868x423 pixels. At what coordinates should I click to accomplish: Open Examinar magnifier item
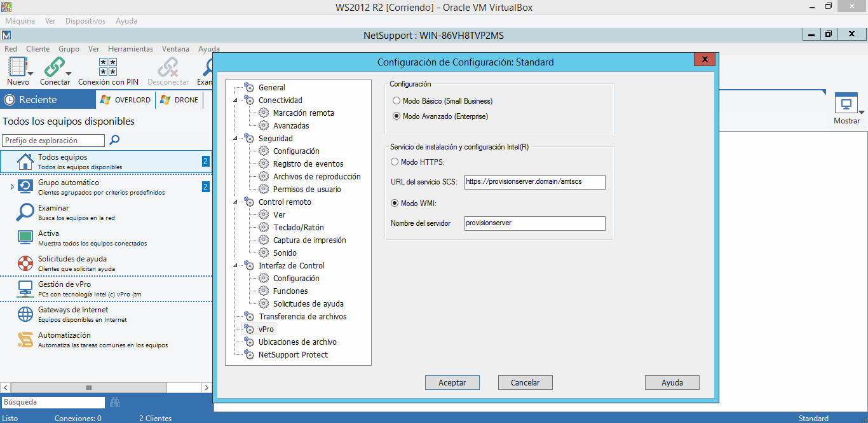pos(25,212)
